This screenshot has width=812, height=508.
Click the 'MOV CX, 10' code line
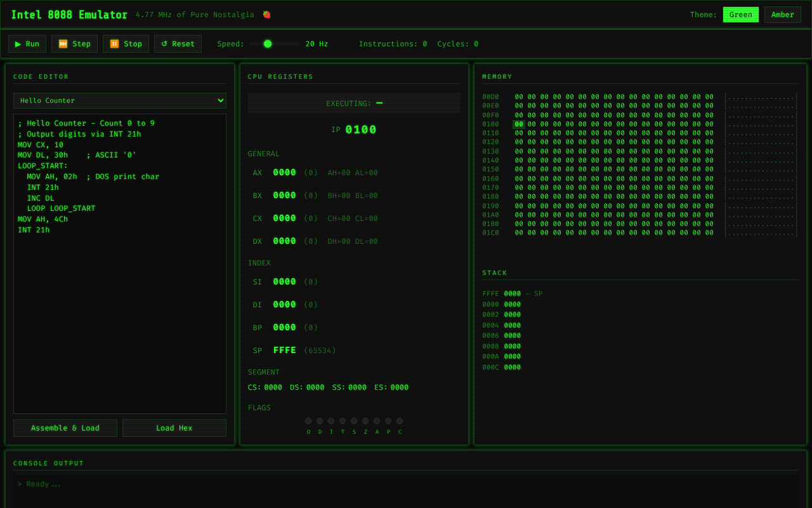[x=41, y=145]
